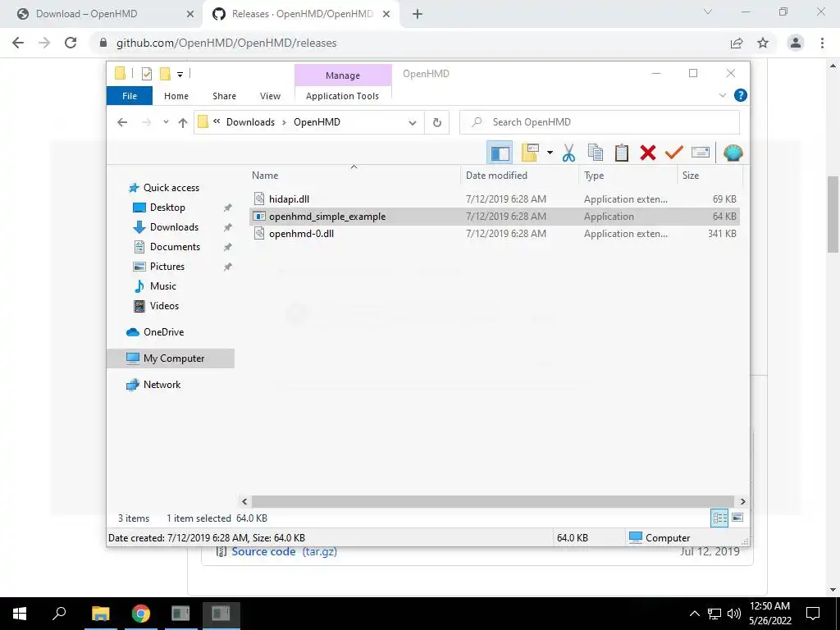
Task: Open the Folder Options dropdown arrow
Action: tap(550, 153)
